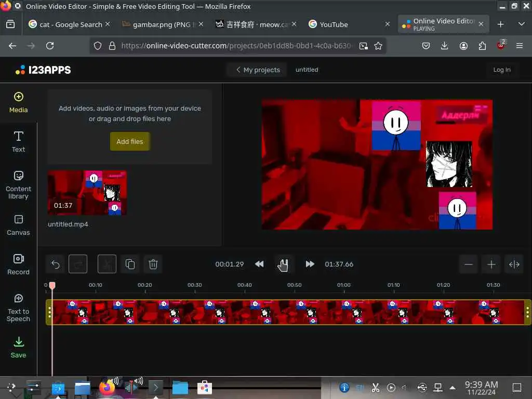Open Text to Speech tool
Screen dimensions: 532x399
pos(18,308)
